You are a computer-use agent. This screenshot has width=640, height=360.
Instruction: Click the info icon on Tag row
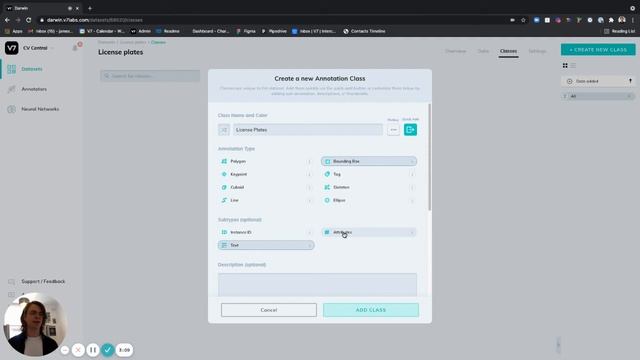(x=412, y=174)
